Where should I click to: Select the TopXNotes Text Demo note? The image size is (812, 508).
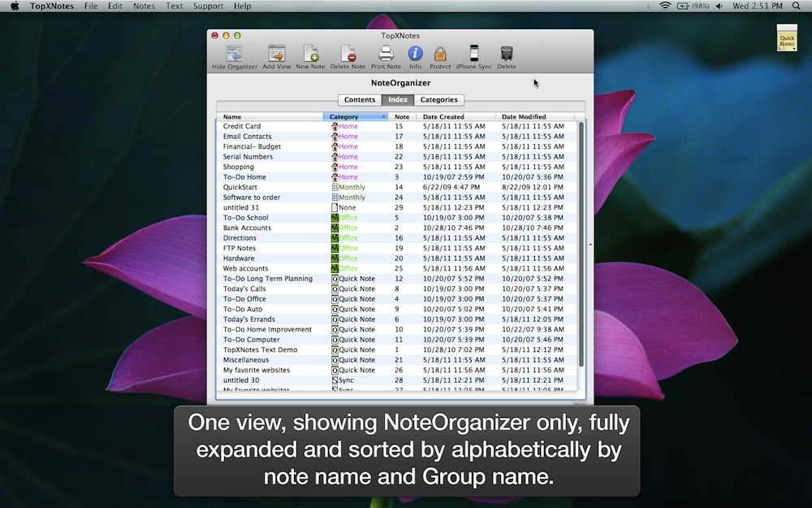pos(397,350)
